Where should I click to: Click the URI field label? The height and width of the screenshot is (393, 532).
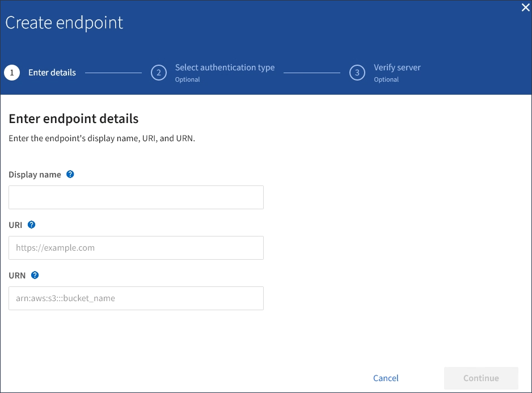pos(16,225)
